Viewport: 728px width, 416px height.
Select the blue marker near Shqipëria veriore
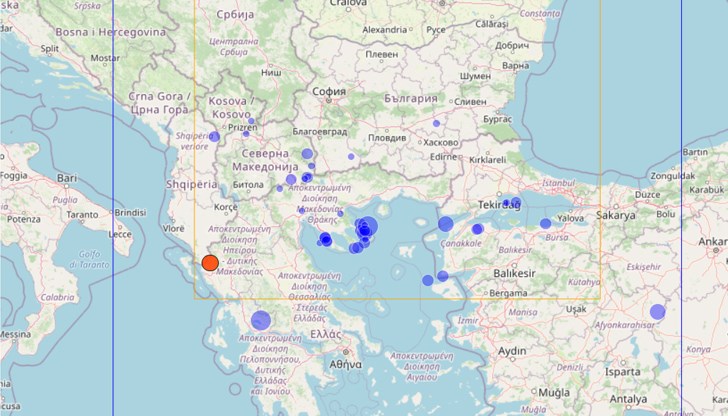point(213,137)
